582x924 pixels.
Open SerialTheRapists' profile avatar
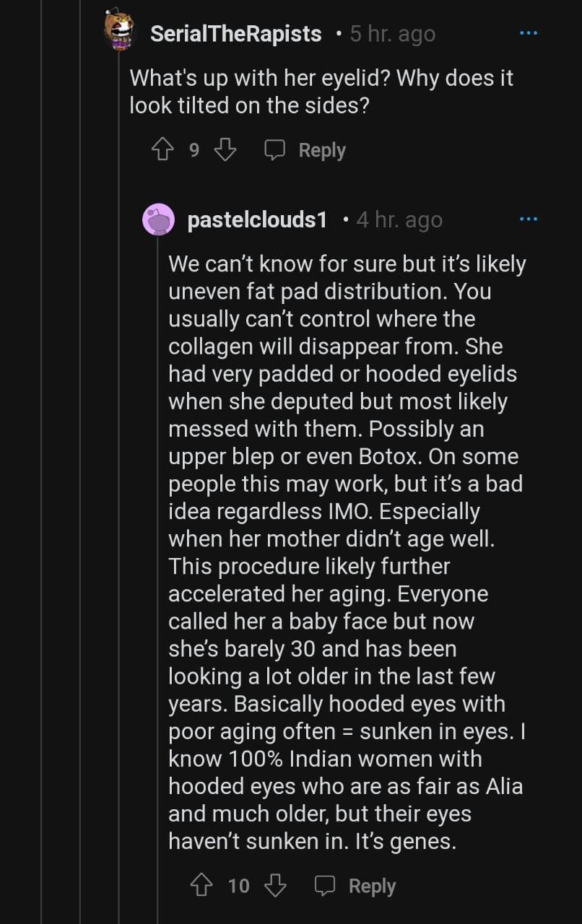click(x=118, y=30)
